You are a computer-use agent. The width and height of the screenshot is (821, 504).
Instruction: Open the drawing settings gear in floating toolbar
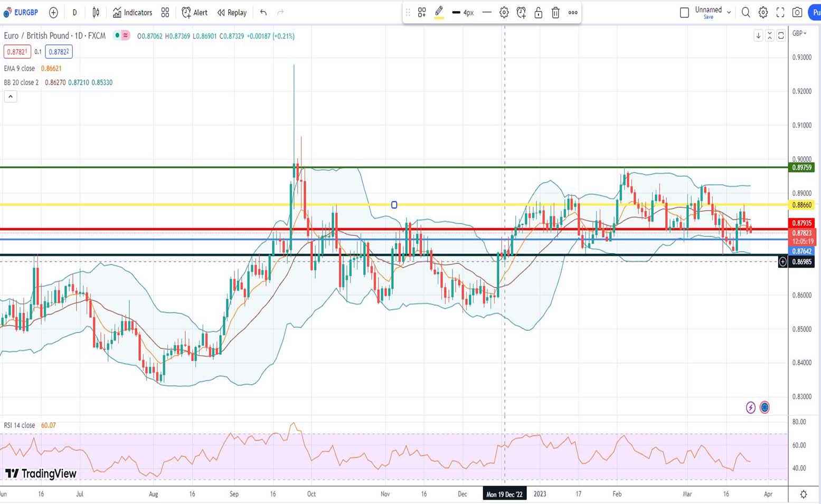504,13
